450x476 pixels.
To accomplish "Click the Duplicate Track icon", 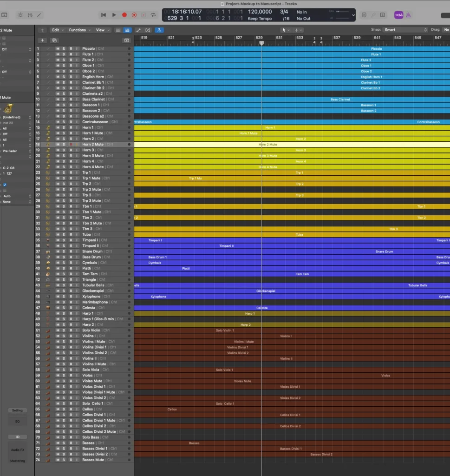I will point(54,40).
